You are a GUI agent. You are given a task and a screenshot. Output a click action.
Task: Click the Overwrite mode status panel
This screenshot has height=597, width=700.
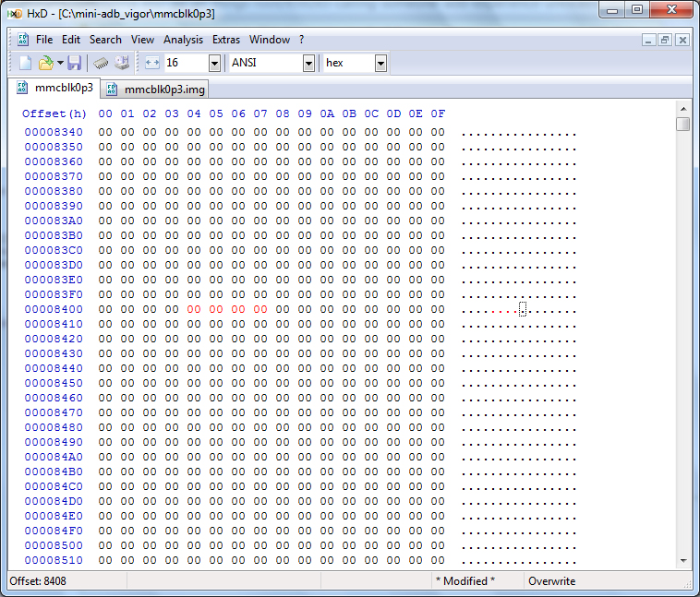[x=552, y=581]
